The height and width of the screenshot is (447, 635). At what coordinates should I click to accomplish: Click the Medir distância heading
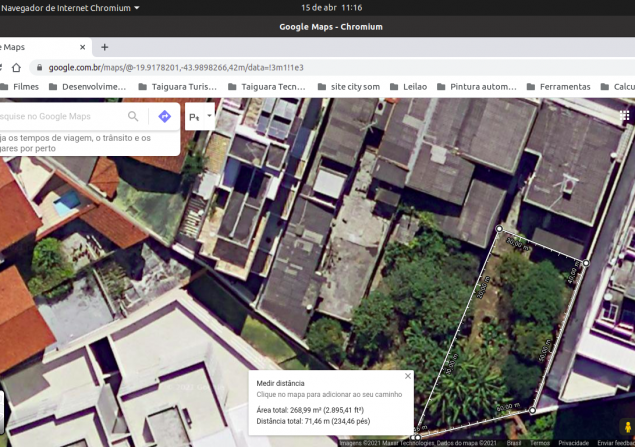[280, 383]
